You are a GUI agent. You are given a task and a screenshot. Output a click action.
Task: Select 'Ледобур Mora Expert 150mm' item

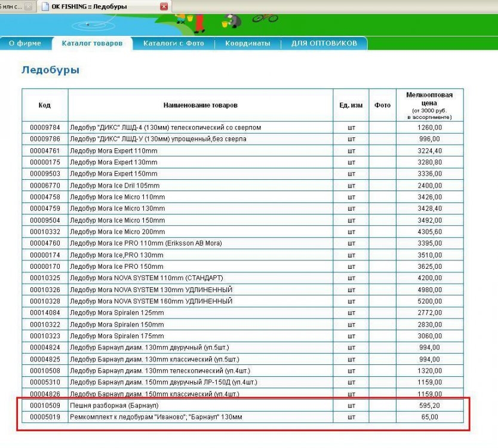(113, 173)
